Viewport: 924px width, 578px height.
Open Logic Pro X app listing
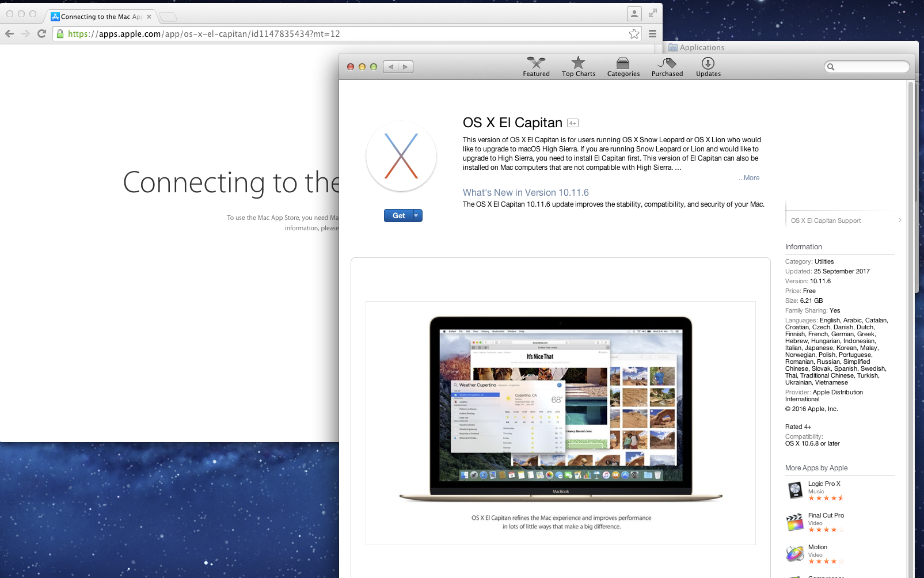click(824, 484)
